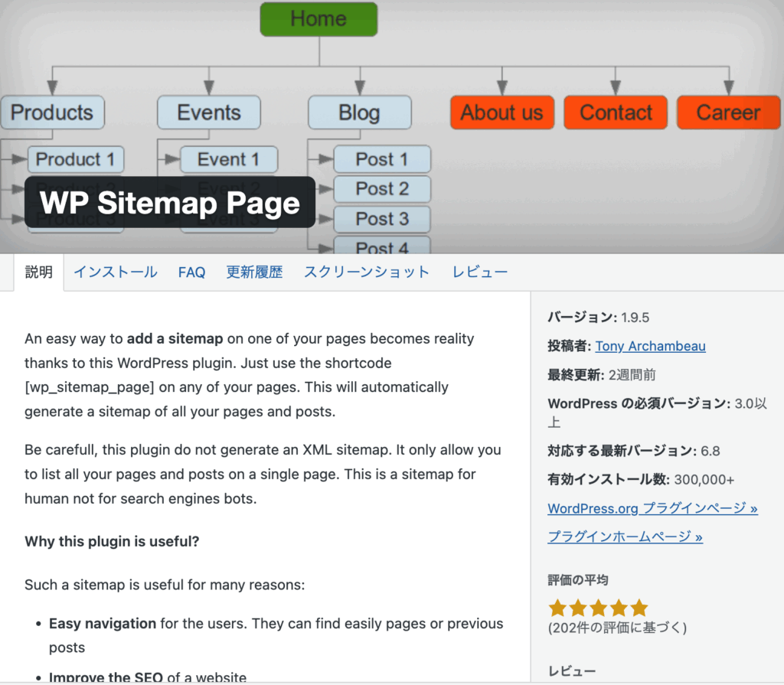Click the Career box in diagram
This screenshot has height=685, width=784.
point(729,113)
